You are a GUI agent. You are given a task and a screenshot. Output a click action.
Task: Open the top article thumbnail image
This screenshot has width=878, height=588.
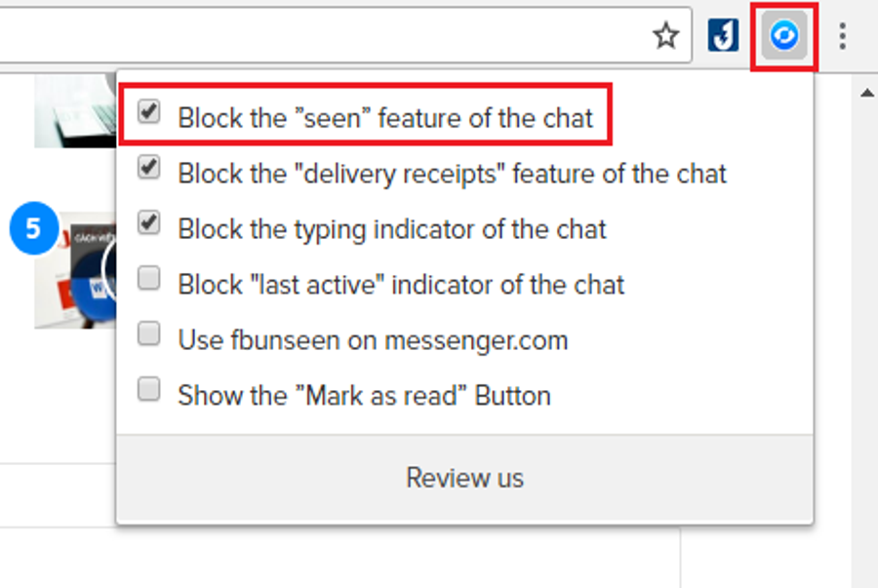(75, 110)
